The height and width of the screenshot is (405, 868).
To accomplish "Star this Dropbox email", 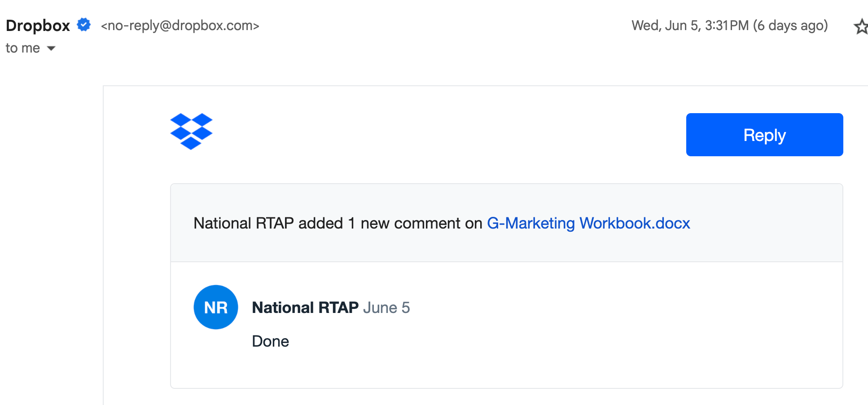I will pyautogui.click(x=860, y=27).
